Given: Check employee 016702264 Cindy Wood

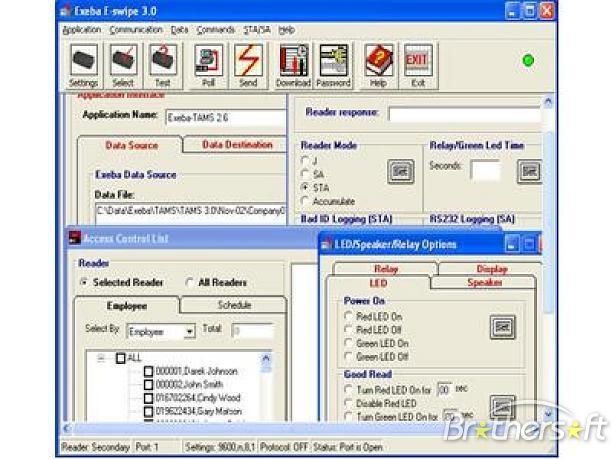Looking at the screenshot, I should click(148, 398).
